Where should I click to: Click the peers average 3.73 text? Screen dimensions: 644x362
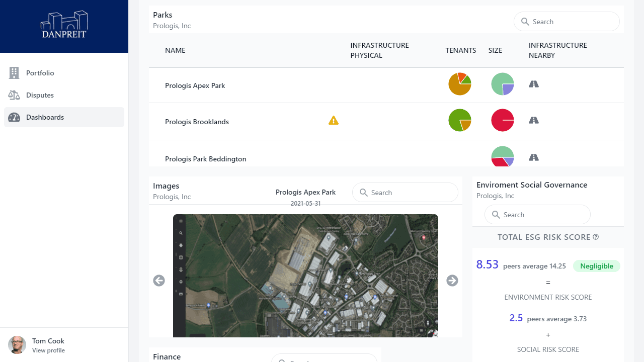click(x=557, y=319)
